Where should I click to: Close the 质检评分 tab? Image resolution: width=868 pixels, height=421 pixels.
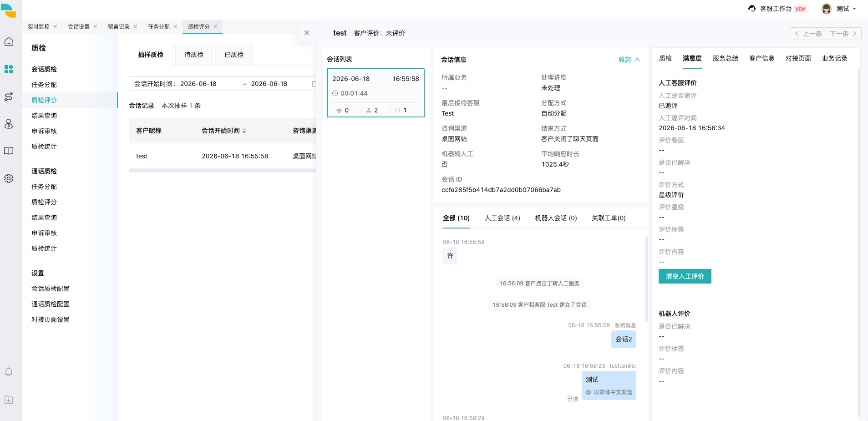click(215, 26)
